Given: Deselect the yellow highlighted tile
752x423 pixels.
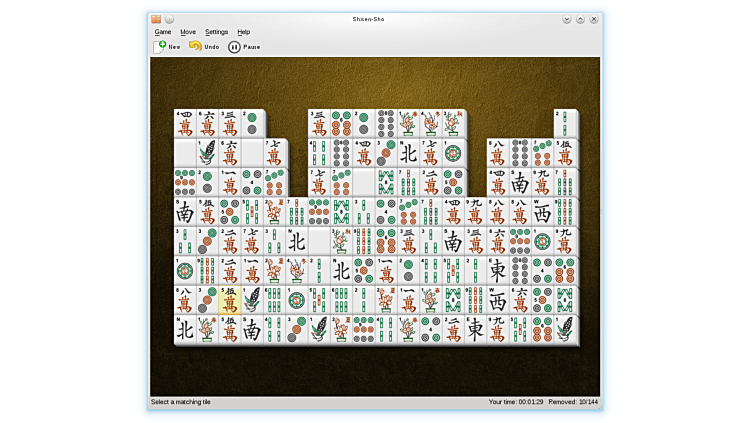Looking at the screenshot, I should pos(230,300).
